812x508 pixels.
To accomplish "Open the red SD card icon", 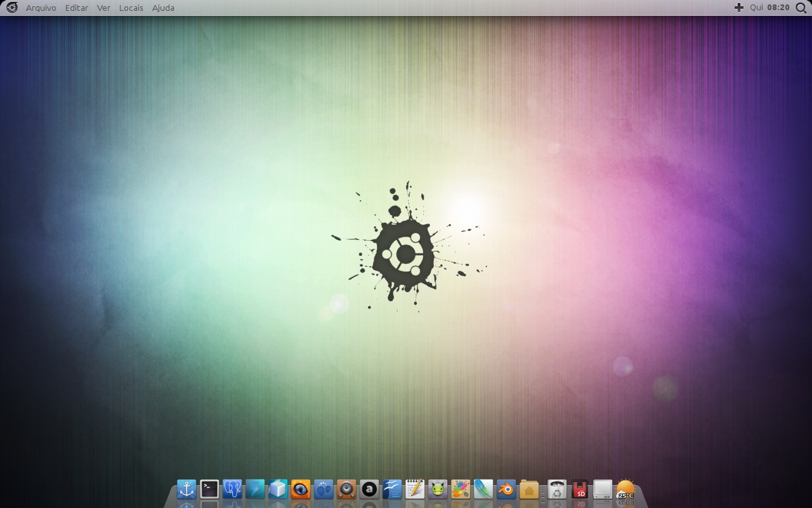I will point(580,489).
